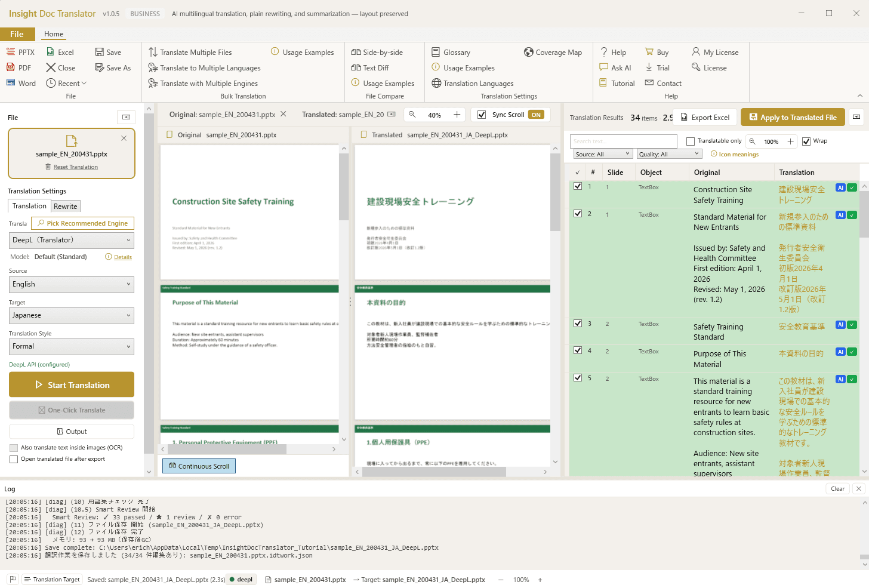Image resolution: width=869 pixels, height=588 pixels.
Task: Toggle the Sync Scroll checkbox
Action: [482, 115]
